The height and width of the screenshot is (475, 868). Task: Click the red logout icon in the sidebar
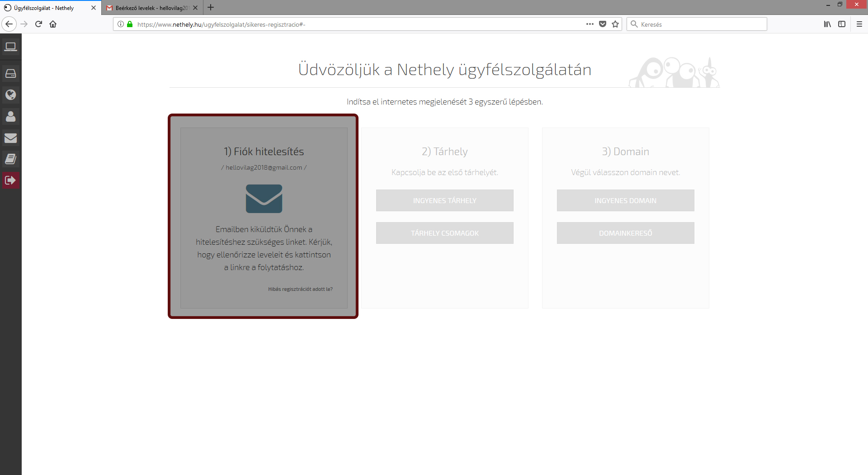10,180
